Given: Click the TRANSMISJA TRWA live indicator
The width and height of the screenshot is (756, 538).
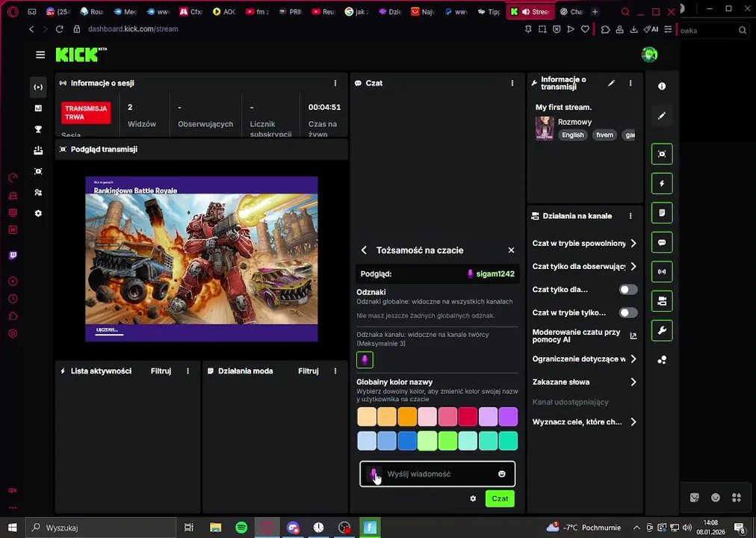Looking at the screenshot, I should pos(87,113).
